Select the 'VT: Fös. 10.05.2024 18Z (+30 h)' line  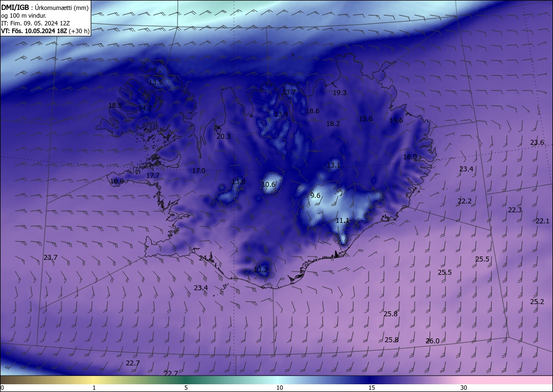[45, 31]
